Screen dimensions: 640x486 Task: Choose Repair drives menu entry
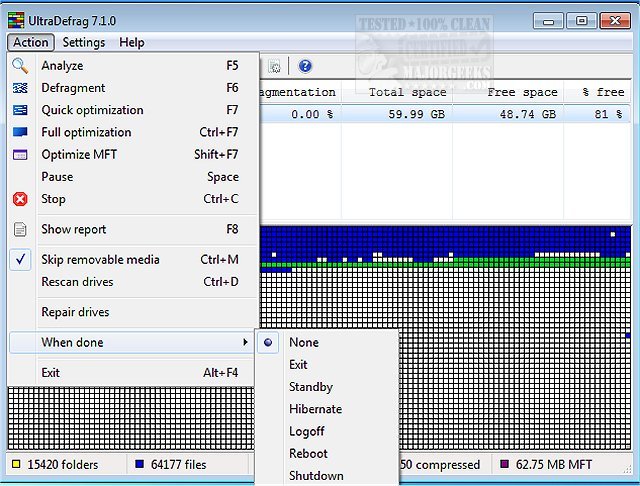coord(134,312)
